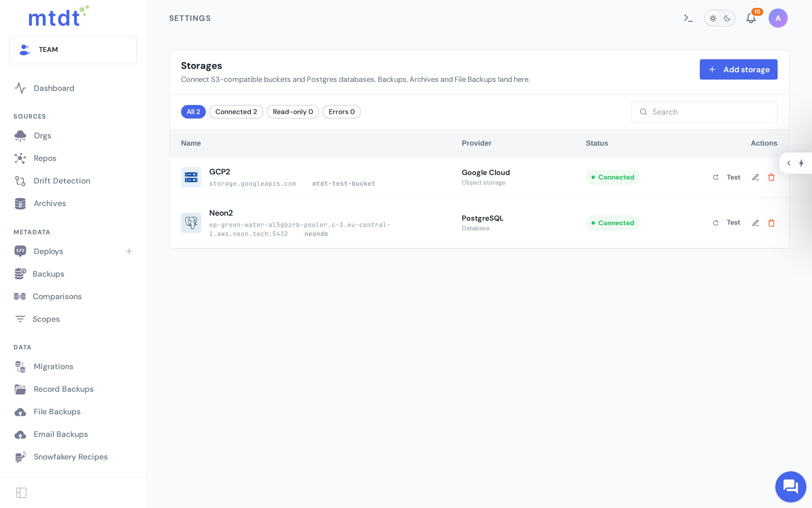Click Neon2 Connected status badge

tap(613, 223)
